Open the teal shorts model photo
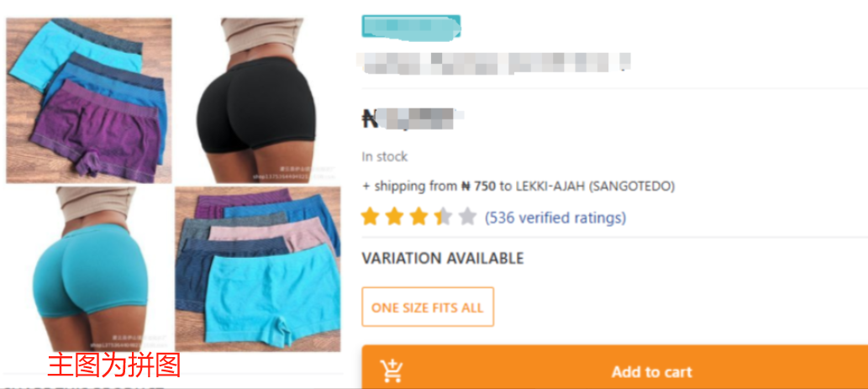 click(x=89, y=268)
